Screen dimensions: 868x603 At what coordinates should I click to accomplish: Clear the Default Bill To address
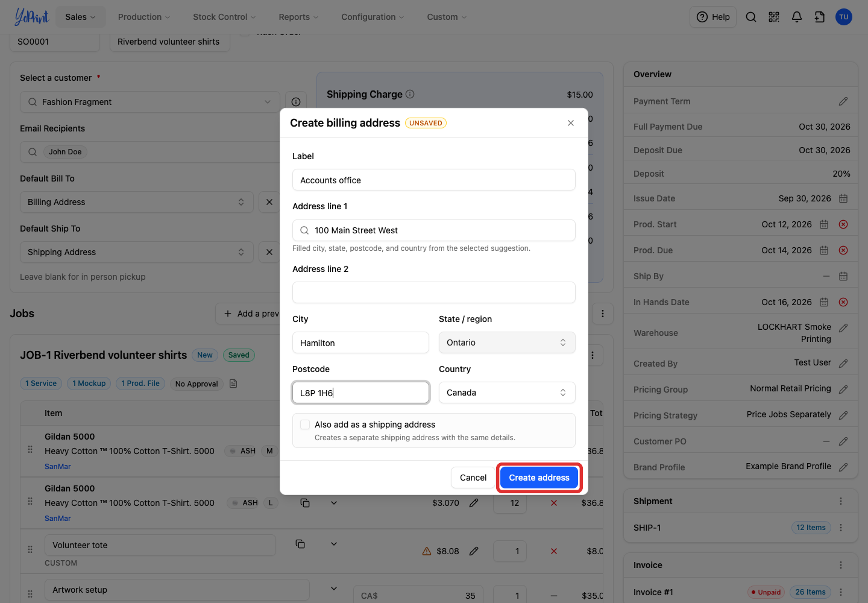[269, 202]
